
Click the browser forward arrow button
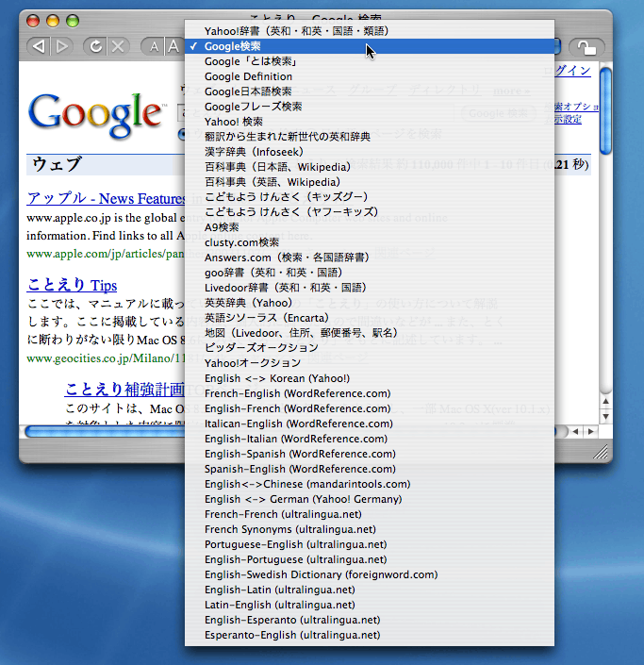coord(62,46)
